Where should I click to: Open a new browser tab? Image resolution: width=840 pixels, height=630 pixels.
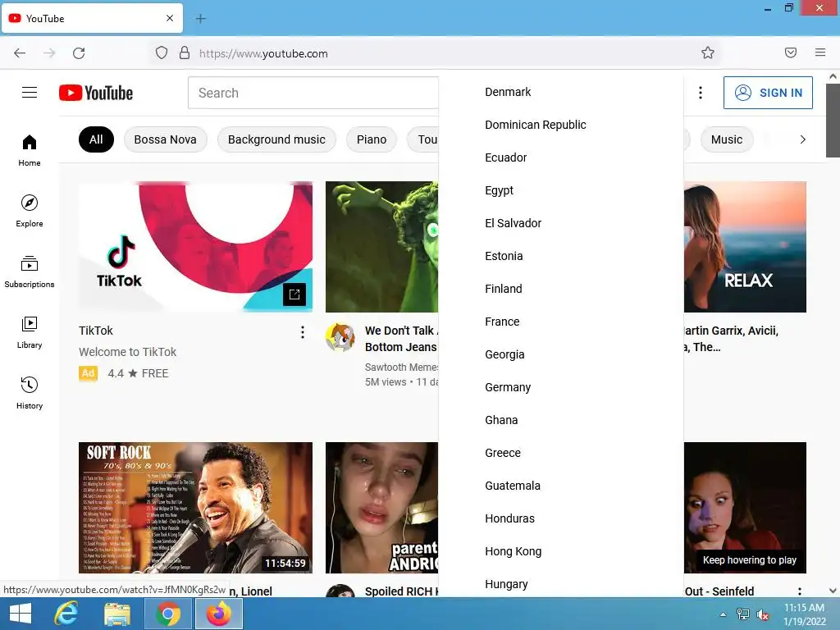pyautogui.click(x=200, y=19)
